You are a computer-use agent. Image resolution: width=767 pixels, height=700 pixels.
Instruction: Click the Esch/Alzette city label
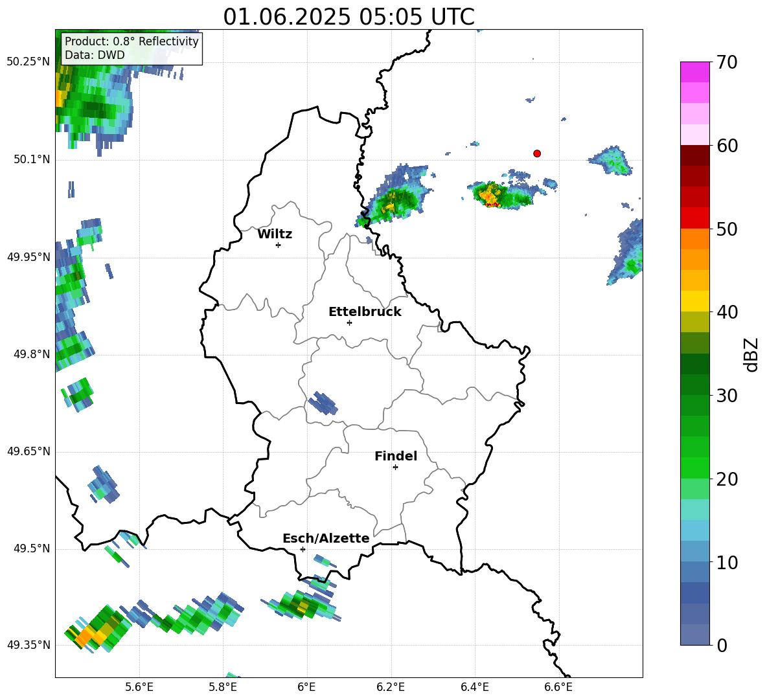pyautogui.click(x=326, y=538)
